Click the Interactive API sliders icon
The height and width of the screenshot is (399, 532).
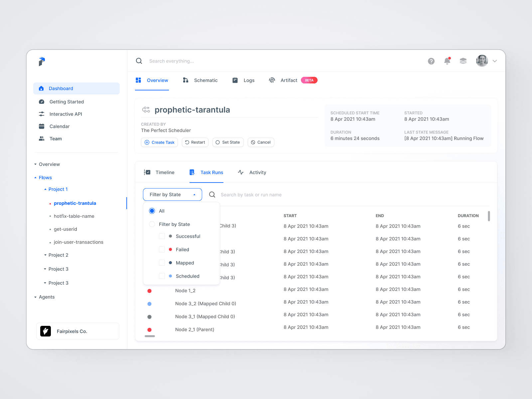point(42,114)
